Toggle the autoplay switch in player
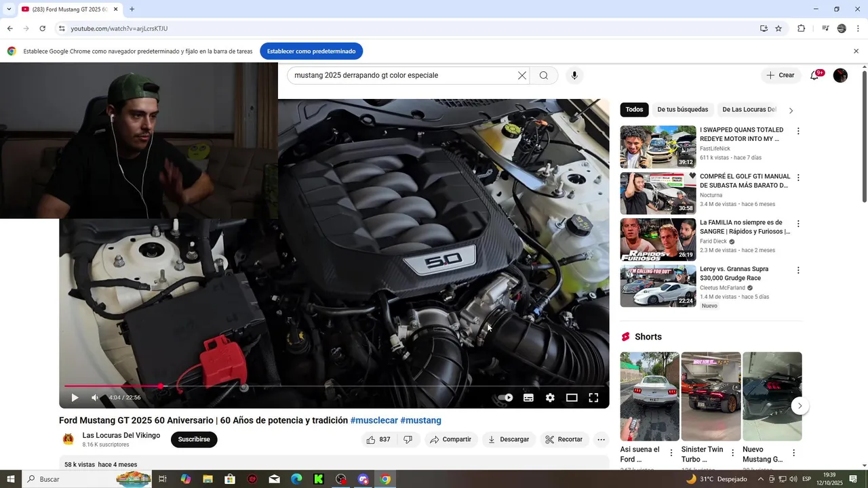 pyautogui.click(x=506, y=398)
